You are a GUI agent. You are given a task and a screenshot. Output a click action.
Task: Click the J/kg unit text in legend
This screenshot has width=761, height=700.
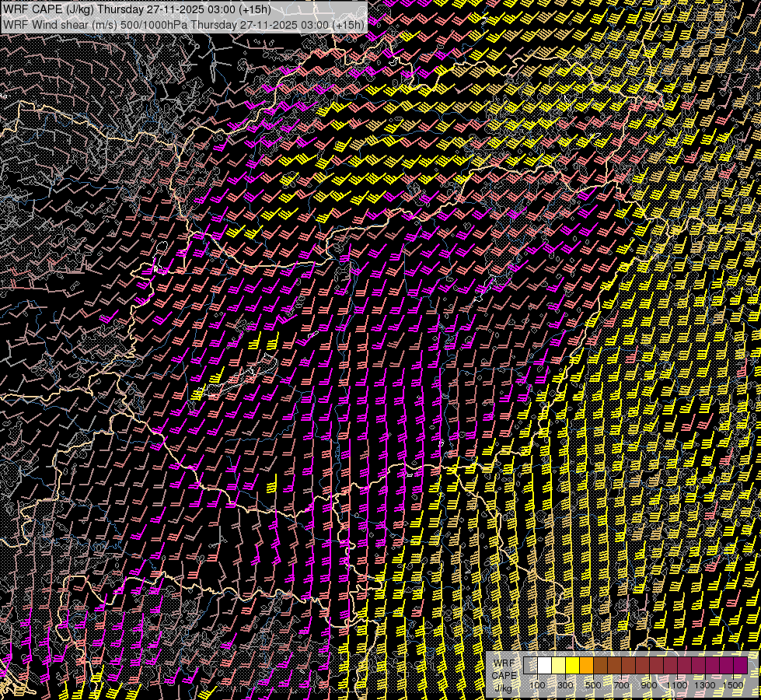[x=504, y=687]
